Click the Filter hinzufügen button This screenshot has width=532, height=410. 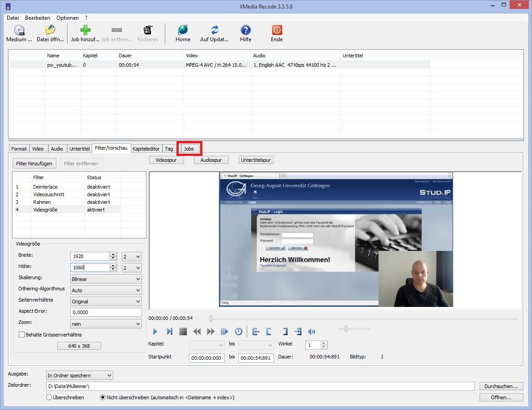[x=34, y=164]
